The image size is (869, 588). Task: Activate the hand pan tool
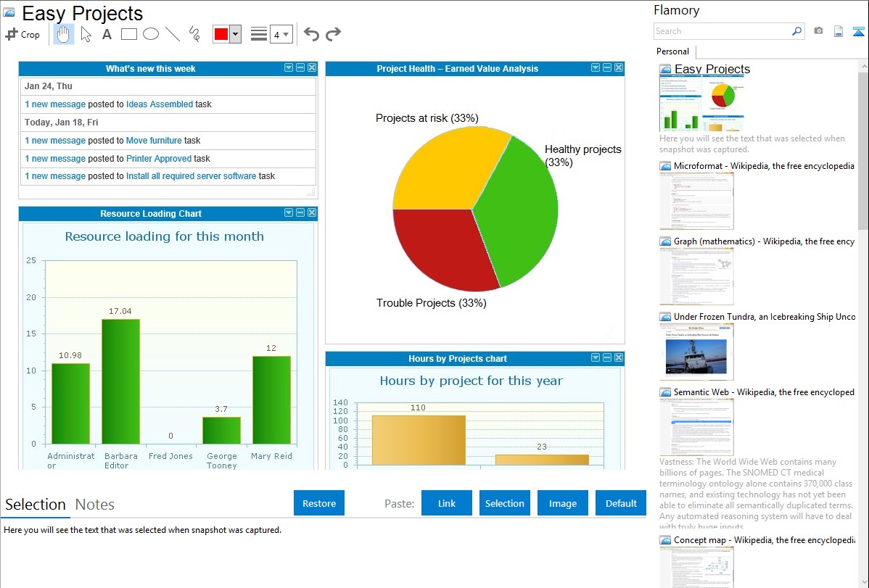tap(63, 34)
